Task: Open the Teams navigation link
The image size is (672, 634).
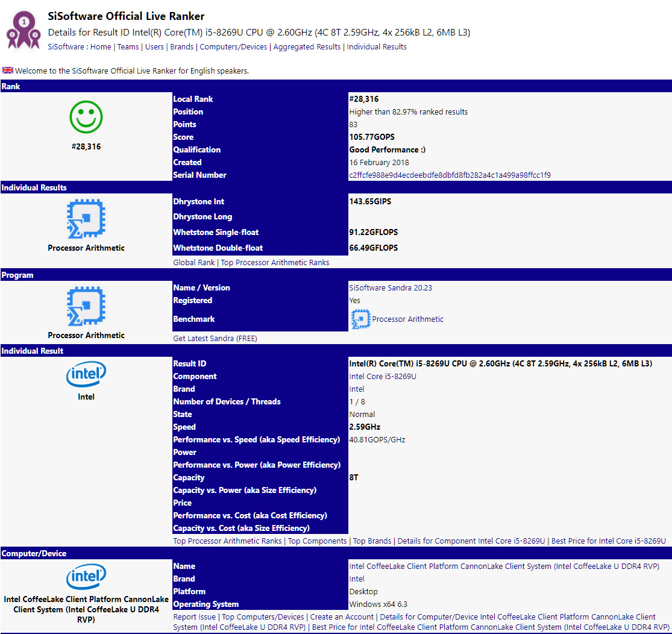Action: (128, 47)
